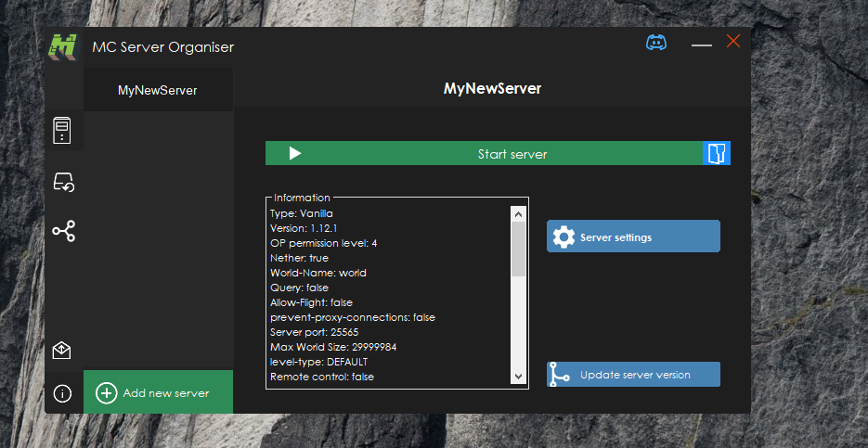Screen dimensions: 868x448
Task: Open the info icon at the sidebar bottom
Action: pyautogui.click(x=62, y=393)
